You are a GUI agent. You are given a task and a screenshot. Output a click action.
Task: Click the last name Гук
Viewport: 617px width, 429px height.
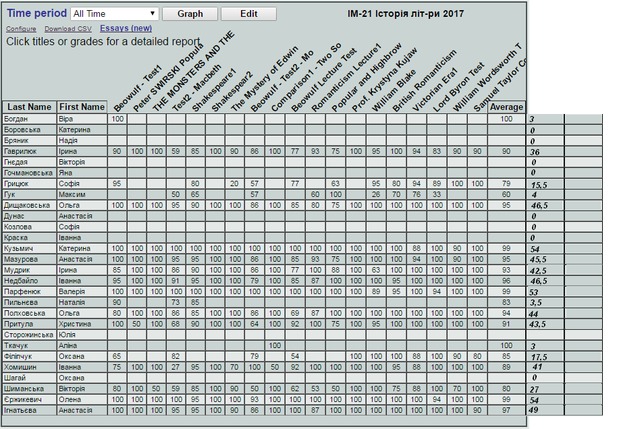click(x=9, y=194)
